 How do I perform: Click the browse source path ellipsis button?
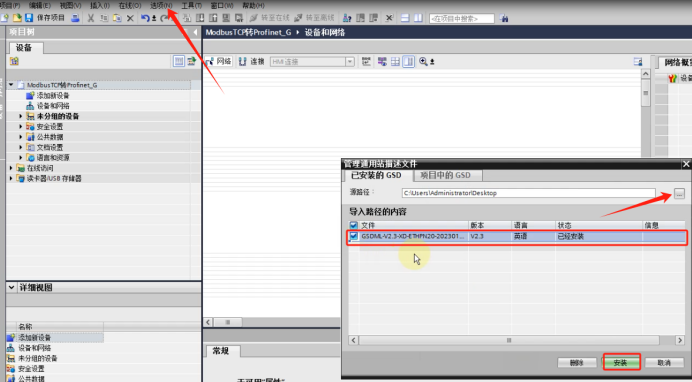679,193
